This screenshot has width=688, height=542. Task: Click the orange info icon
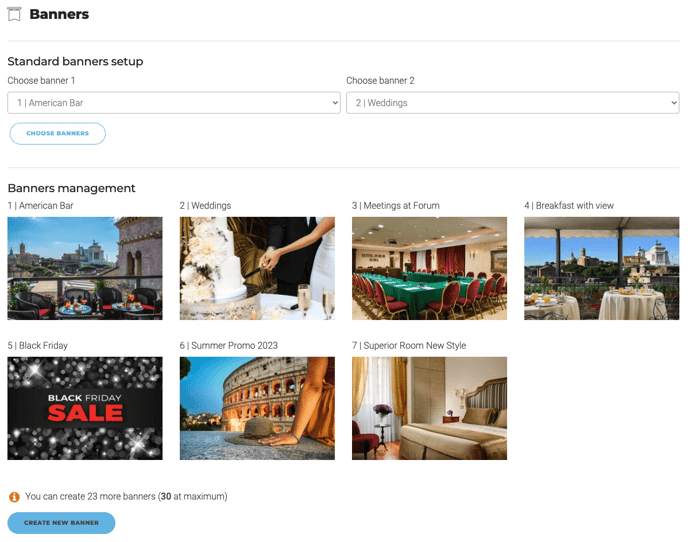(14, 497)
